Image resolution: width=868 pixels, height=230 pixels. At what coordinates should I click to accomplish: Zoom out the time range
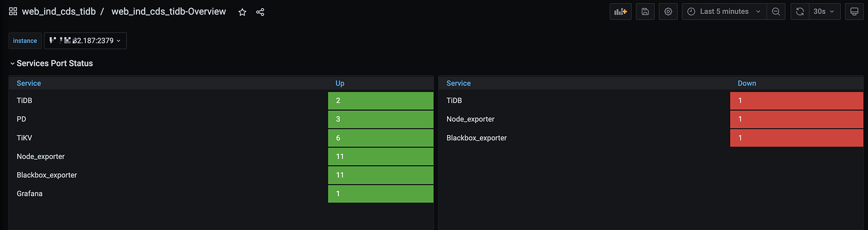tap(776, 11)
